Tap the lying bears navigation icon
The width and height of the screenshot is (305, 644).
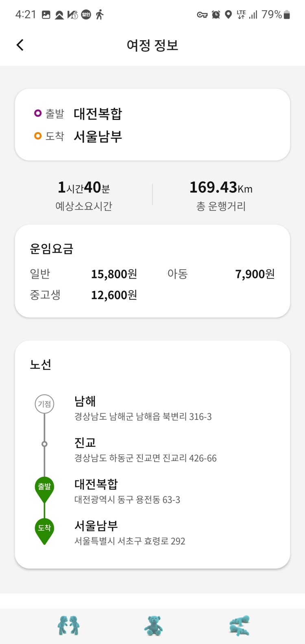[x=239, y=626]
